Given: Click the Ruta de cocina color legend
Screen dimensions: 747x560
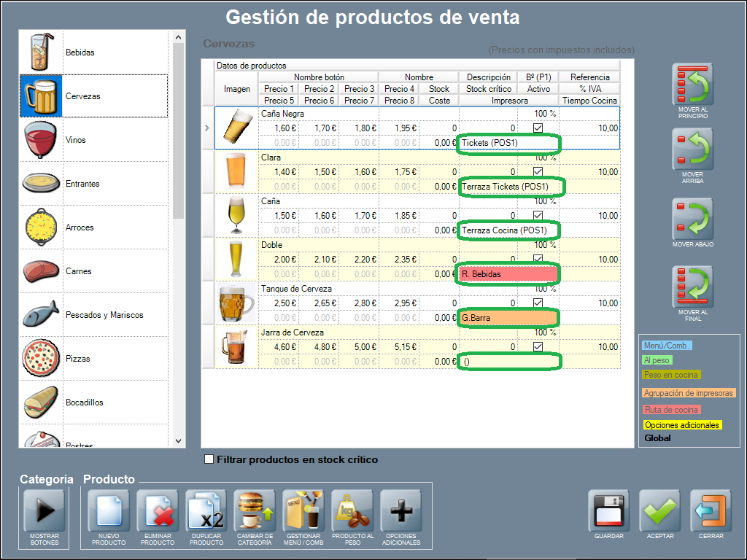Looking at the screenshot, I should point(671,410).
